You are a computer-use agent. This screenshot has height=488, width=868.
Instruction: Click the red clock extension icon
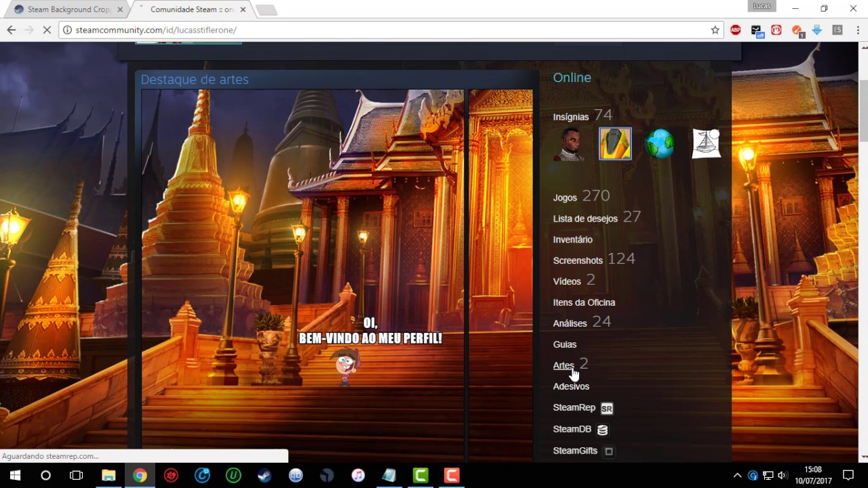point(776,30)
